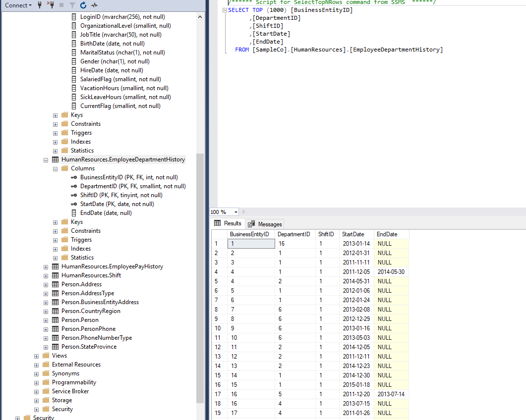Viewport: 526px width, 420px height.
Task: Select the StartDate cell 2011-01-26
Action: (x=356, y=413)
